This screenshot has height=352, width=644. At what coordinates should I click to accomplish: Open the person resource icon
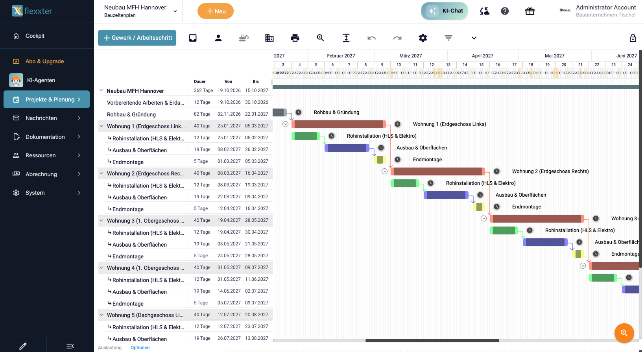[x=218, y=38]
